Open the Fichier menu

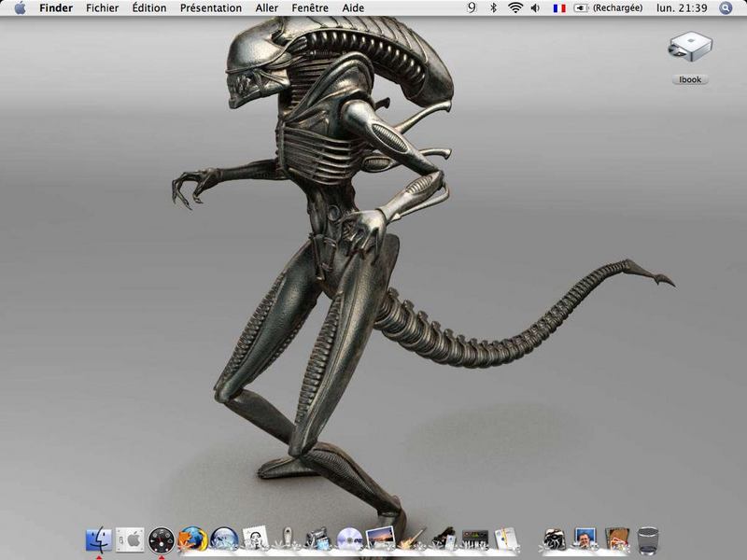point(102,8)
